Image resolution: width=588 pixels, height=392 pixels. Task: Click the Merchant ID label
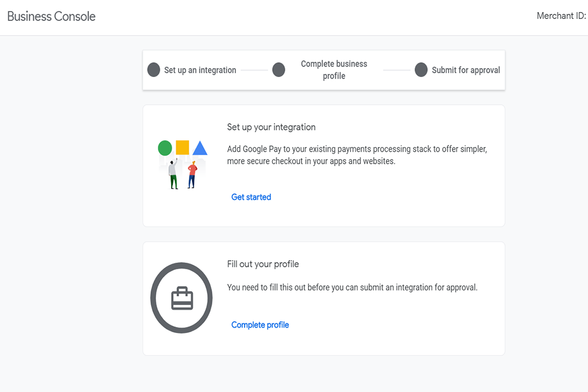pyautogui.click(x=561, y=16)
